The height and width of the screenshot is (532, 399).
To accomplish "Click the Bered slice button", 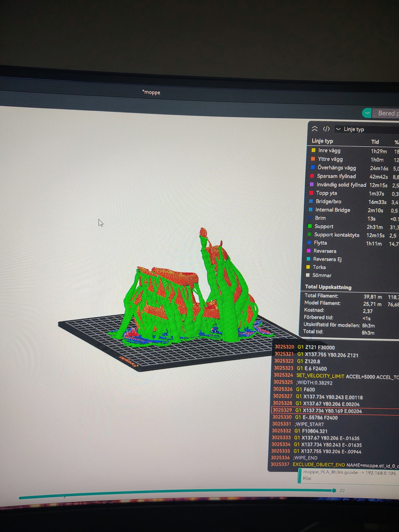I will tap(387, 113).
